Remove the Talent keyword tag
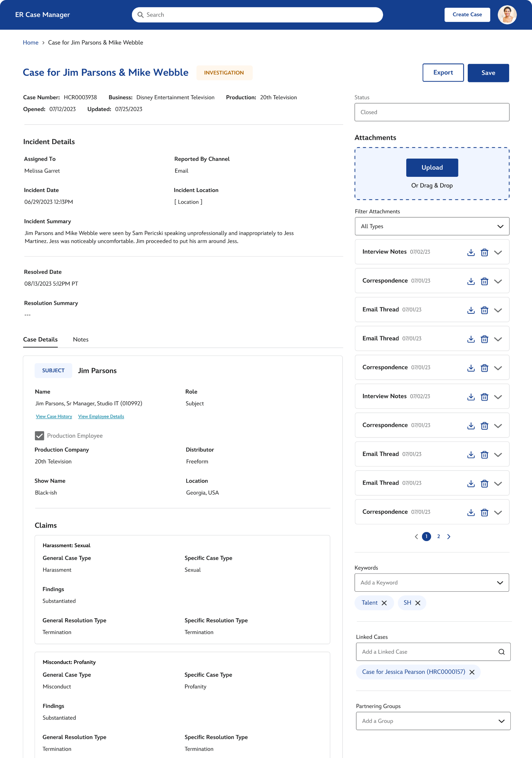 (384, 603)
